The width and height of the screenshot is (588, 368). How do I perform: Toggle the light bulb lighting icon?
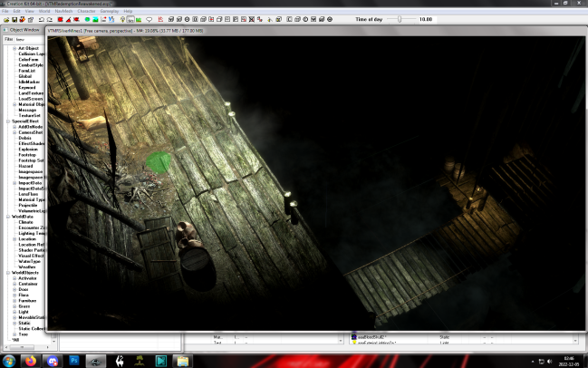point(122,19)
